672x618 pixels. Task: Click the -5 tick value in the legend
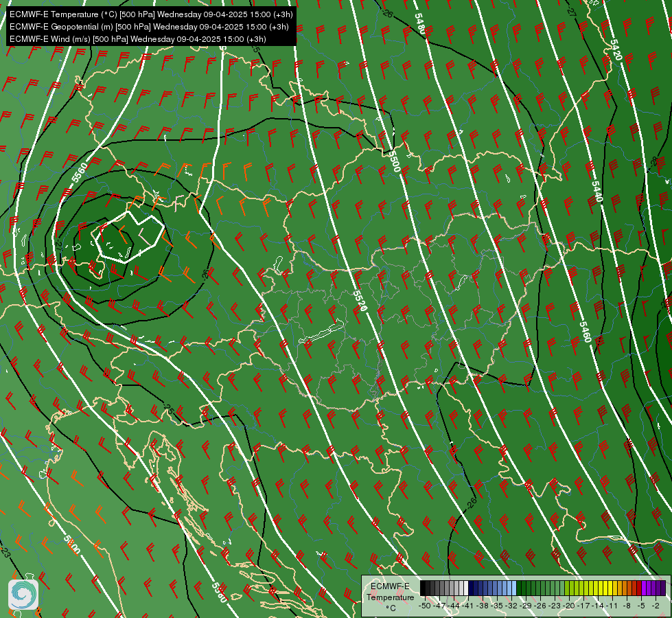pos(640,606)
